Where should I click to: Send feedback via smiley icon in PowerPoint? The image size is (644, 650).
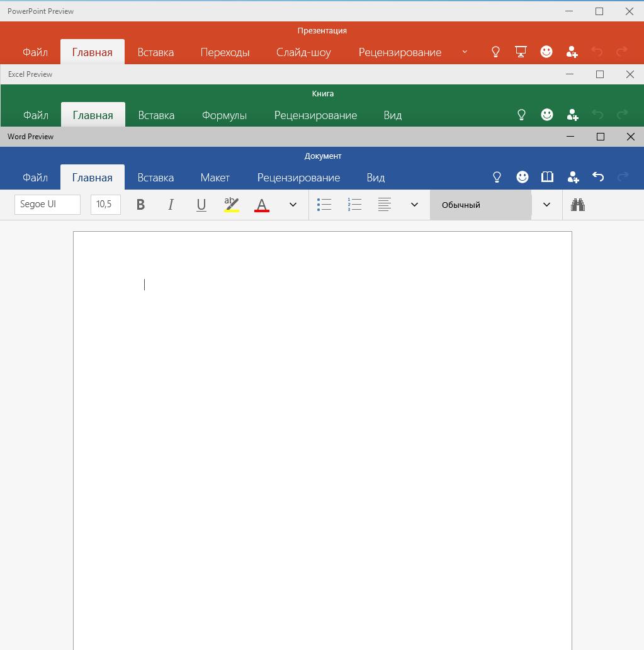point(546,52)
